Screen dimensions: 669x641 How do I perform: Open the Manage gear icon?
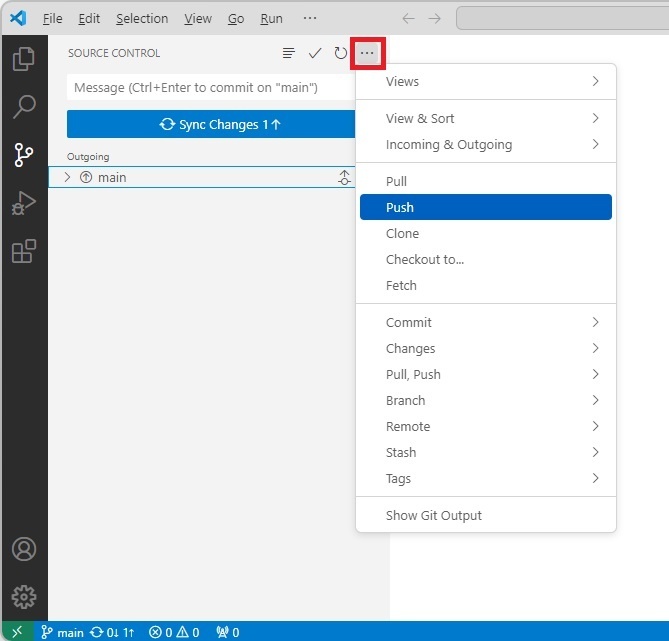(24, 597)
